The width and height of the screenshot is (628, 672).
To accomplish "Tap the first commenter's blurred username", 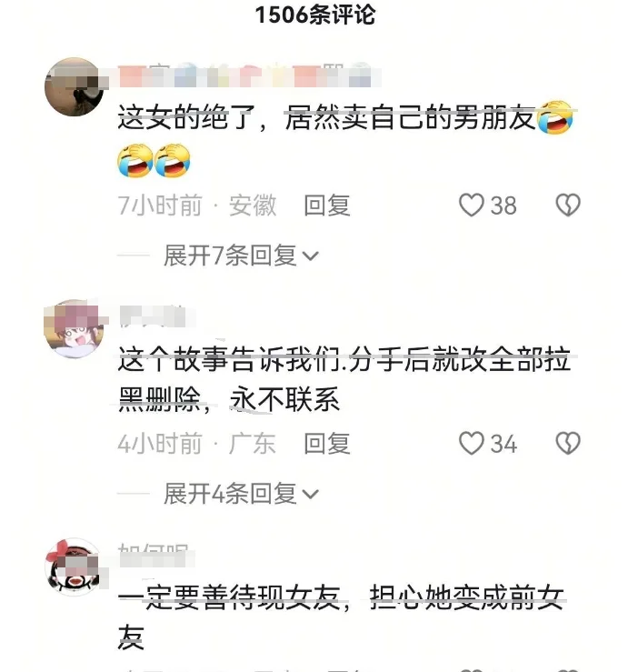I will (250, 75).
